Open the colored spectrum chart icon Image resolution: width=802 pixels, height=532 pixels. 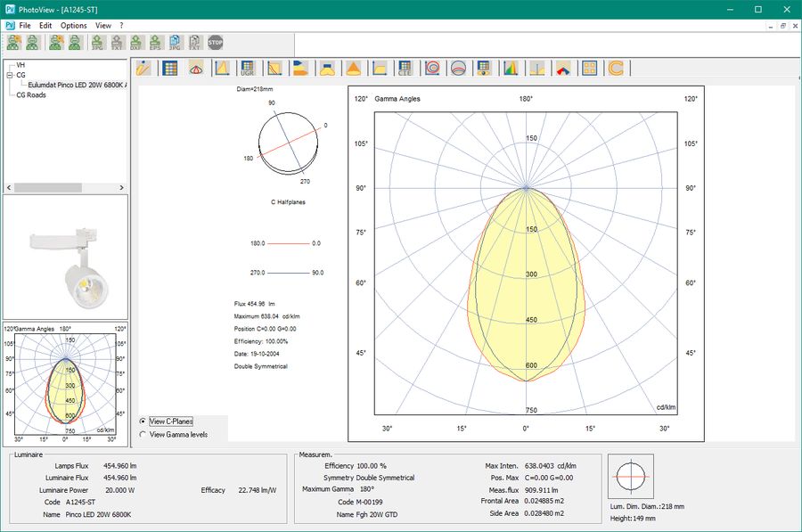point(511,68)
